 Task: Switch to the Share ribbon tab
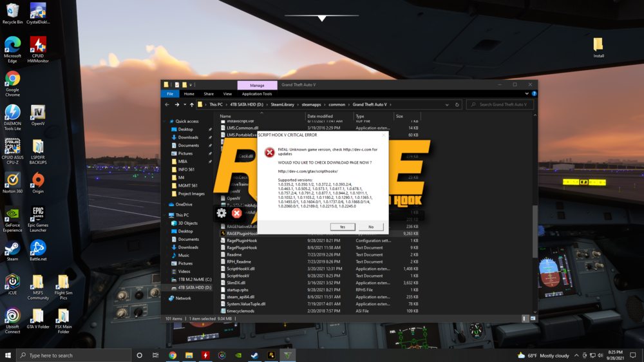point(209,93)
